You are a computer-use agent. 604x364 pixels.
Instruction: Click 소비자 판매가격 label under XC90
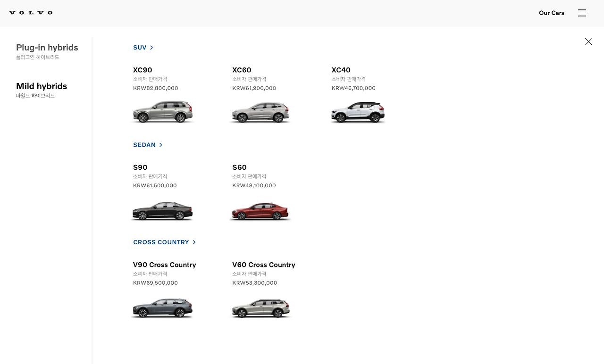coord(150,79)
